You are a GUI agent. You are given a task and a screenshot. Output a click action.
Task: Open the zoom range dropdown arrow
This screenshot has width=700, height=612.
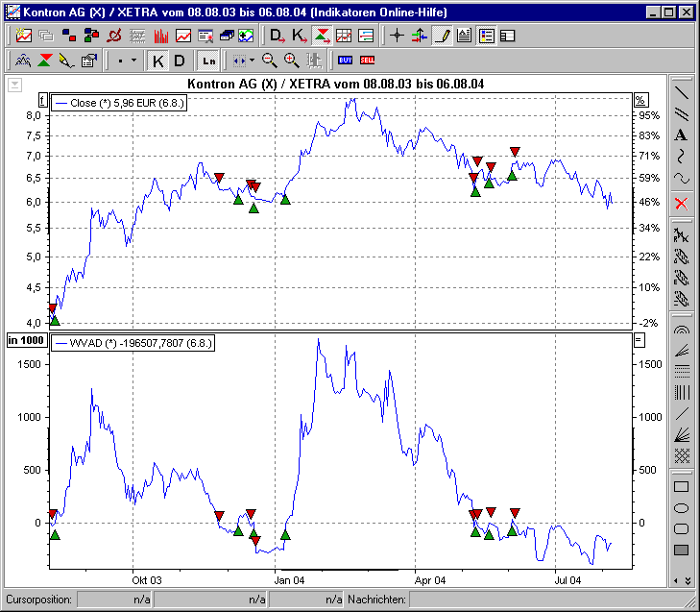pyautogui.click(x=252, y=61)
